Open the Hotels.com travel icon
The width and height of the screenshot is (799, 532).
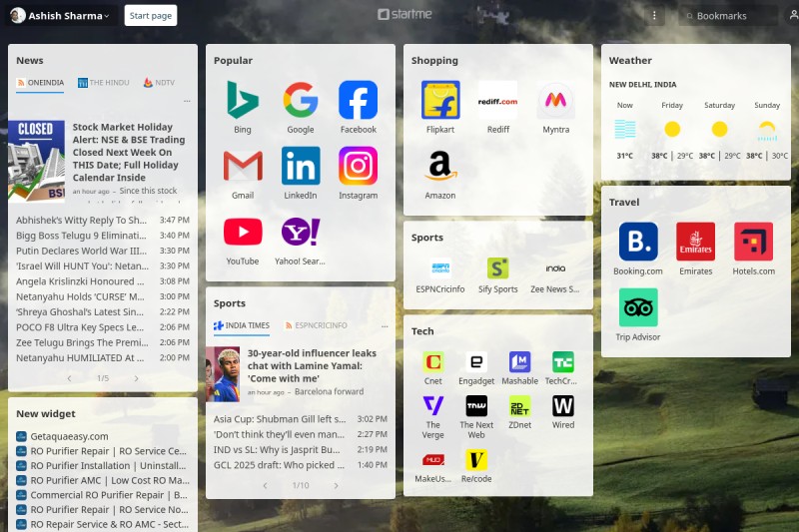click(754, 242)
